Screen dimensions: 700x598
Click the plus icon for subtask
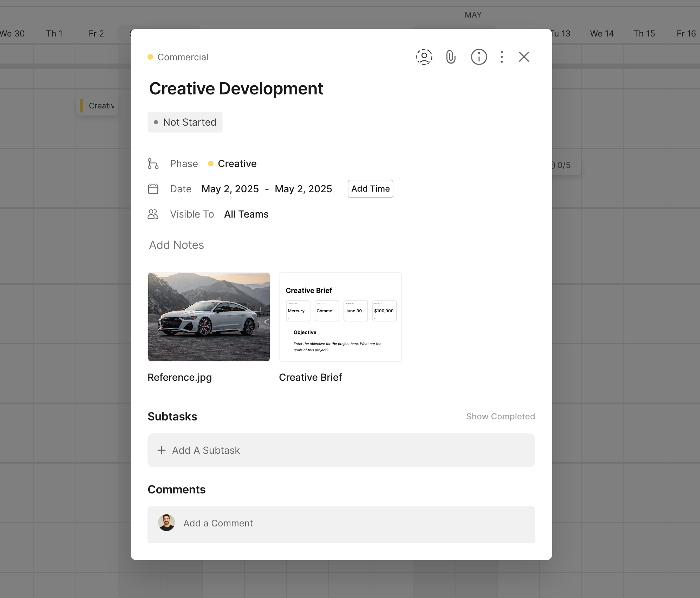161,450
